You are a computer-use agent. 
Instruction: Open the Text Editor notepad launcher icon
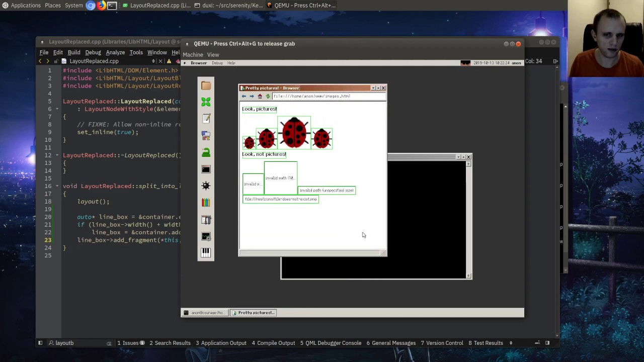(x=206, y=119)
